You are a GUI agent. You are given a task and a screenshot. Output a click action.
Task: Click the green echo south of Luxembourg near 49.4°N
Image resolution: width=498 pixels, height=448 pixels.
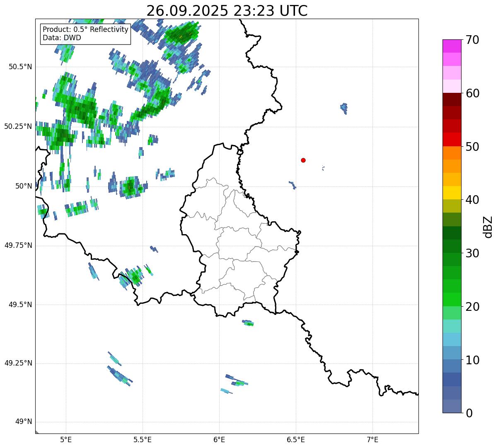[248, 323]
